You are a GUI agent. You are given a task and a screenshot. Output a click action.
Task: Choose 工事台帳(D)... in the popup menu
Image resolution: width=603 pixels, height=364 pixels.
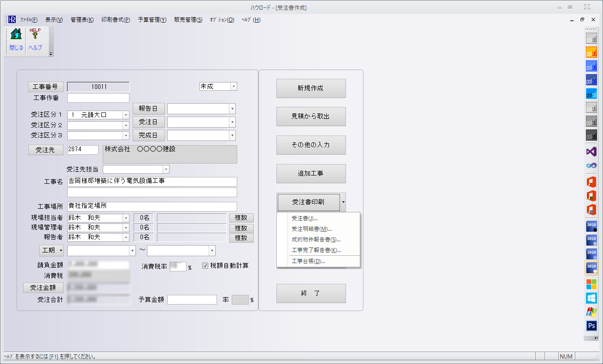click(308, 261)
